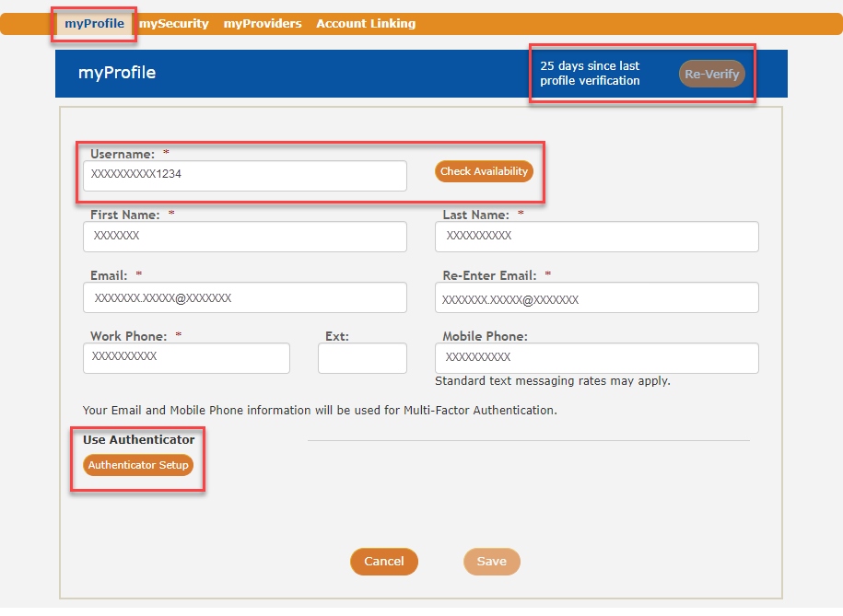Image resolution: width=843 pixels, height=616 pixels.
Task: Launch Authenticator Setup
Action: (x=138, y=465)
